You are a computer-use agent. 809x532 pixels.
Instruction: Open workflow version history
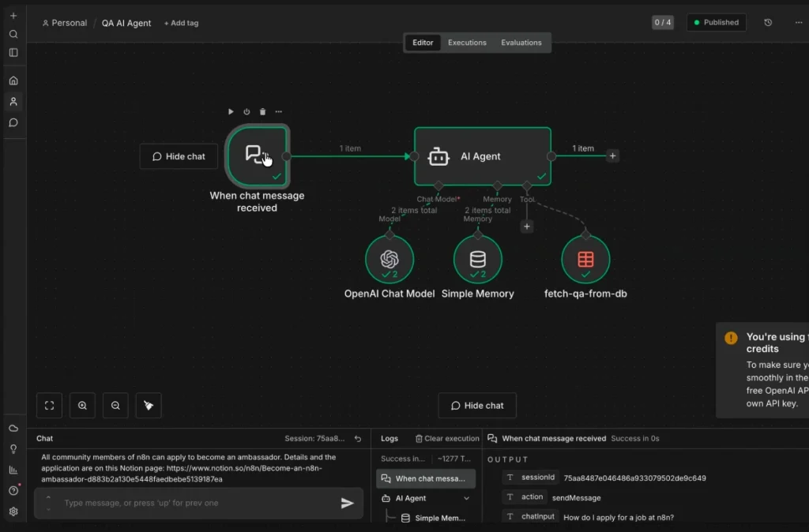[767, 22]
